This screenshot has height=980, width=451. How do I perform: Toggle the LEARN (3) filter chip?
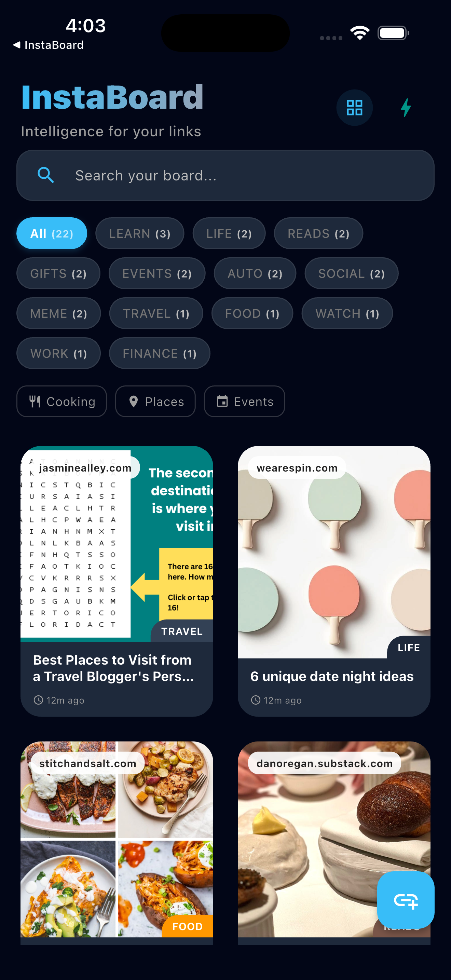click(139, 233)
